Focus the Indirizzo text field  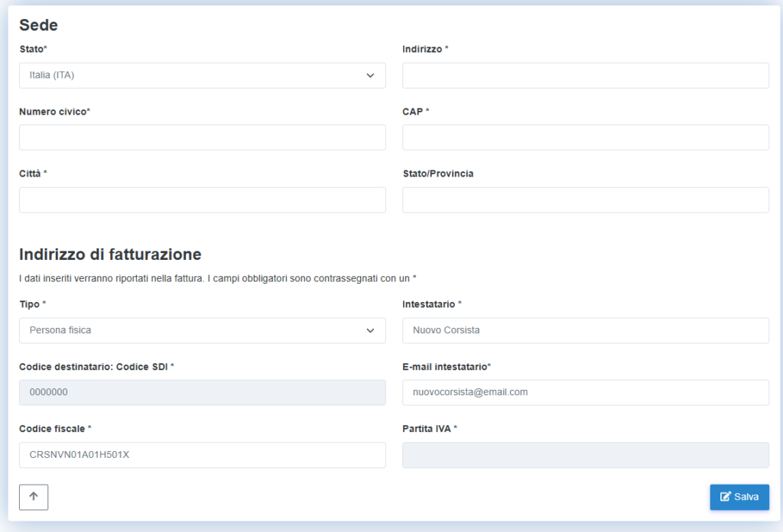coord(585,76)
